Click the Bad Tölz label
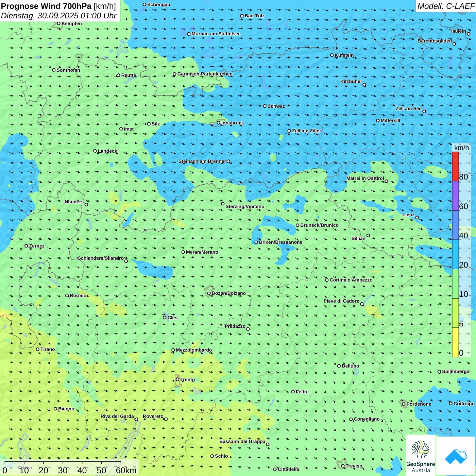Image resolution: width=476 pixels, height=476 pixels. coord(254,16)
